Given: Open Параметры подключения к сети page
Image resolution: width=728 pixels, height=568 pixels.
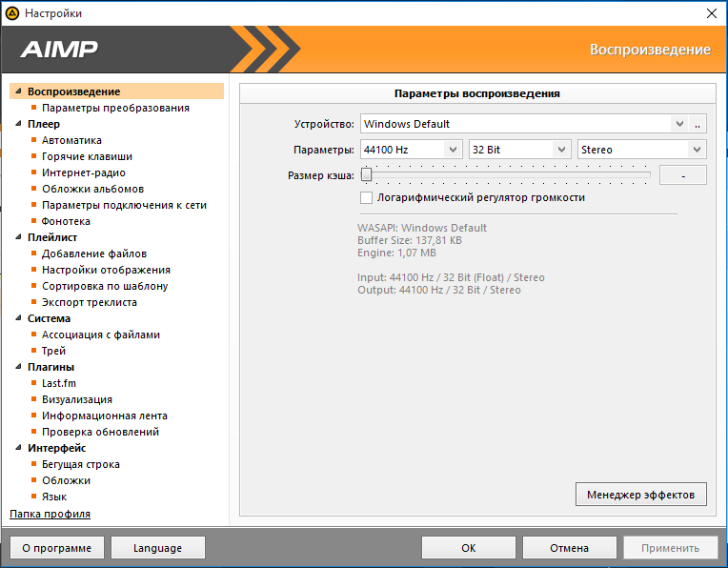Looking at the screenshot, I should coord(124,205).
